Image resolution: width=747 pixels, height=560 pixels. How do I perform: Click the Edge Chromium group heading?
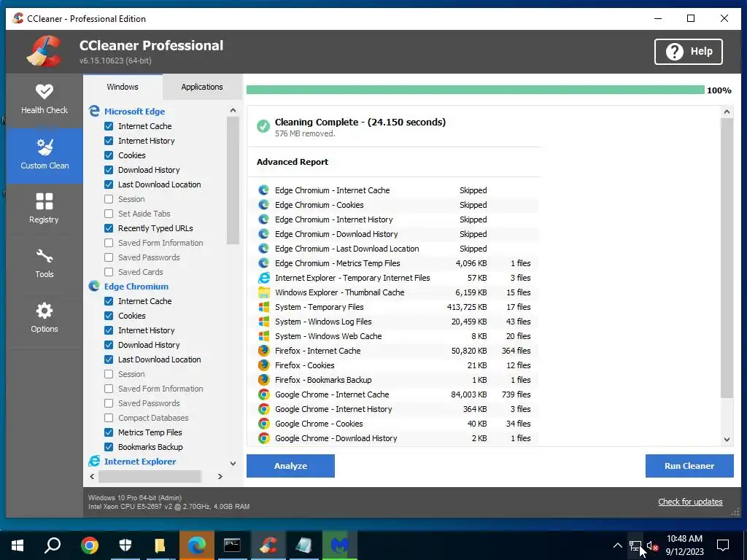(136, 286)
